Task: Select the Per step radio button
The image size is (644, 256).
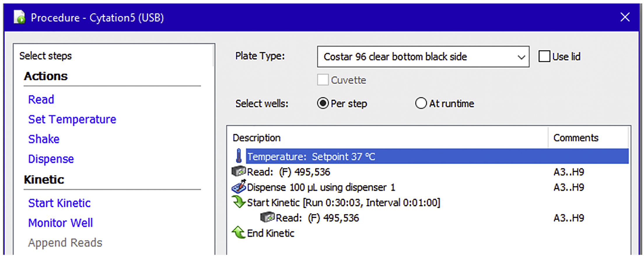Action: (x=323, y=103)
